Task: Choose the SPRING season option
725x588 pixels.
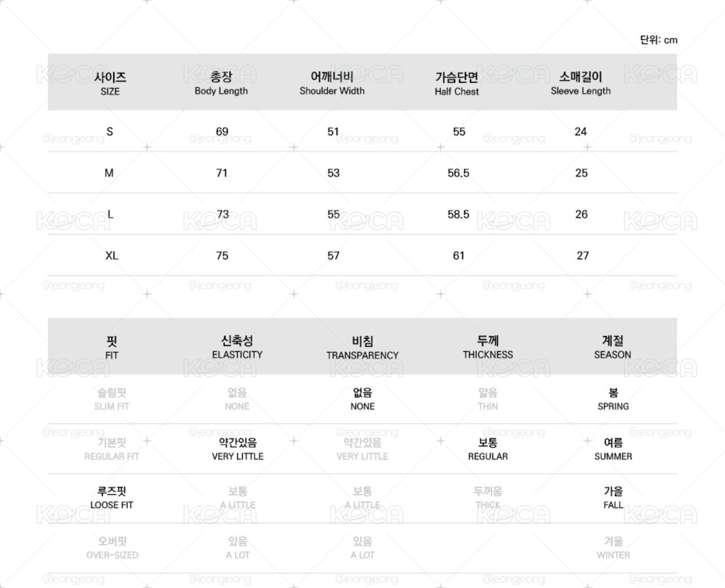Action: [613, 399]
